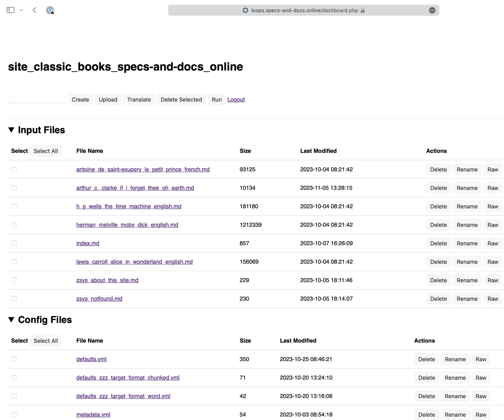Select the defaults.yml checkbox
The width and height of the screenshot is (504, 420).
tap(14, 359)
